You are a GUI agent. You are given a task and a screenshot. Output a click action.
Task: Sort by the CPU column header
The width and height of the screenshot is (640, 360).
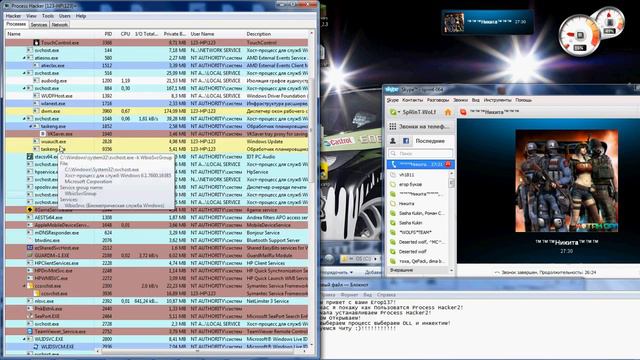click(125, 34)
